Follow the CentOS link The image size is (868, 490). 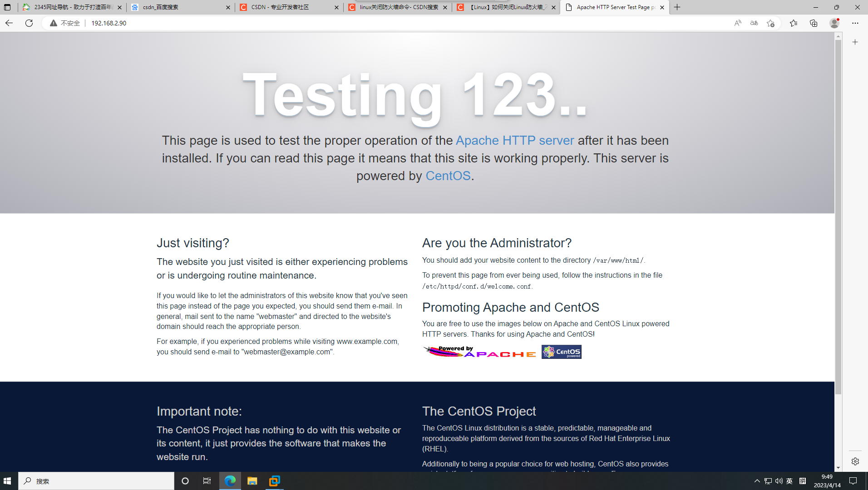[x=448, y=176]
